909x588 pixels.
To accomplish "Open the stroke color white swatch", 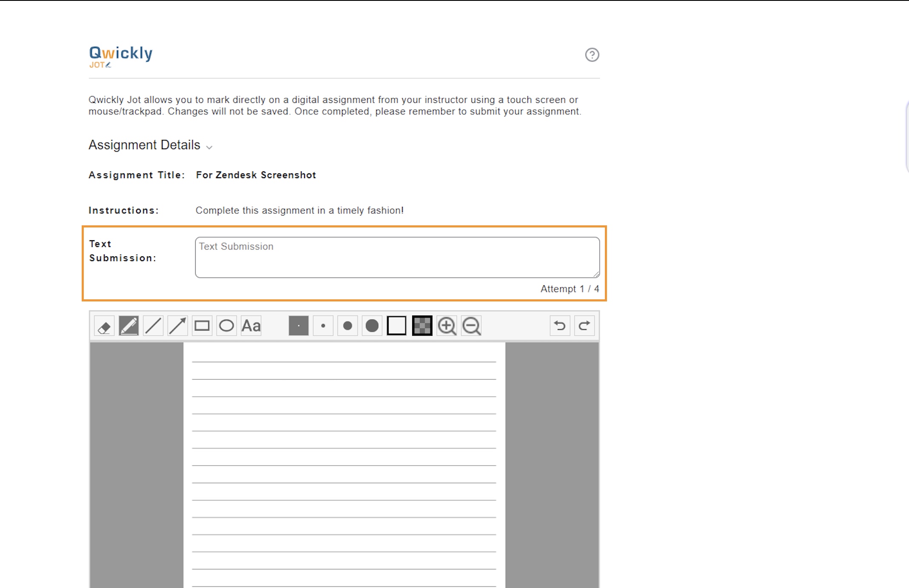I will 397,326.
